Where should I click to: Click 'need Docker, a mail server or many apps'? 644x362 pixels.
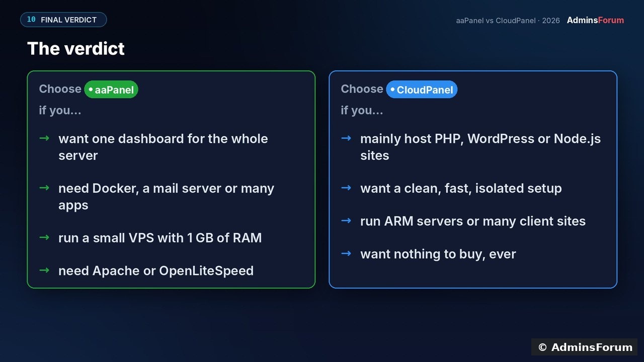pos(166,197)
